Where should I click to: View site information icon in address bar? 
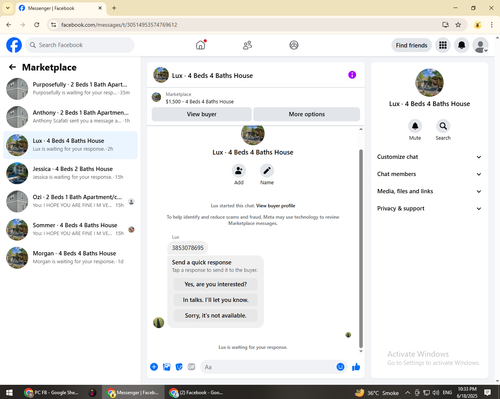[53, 25]
